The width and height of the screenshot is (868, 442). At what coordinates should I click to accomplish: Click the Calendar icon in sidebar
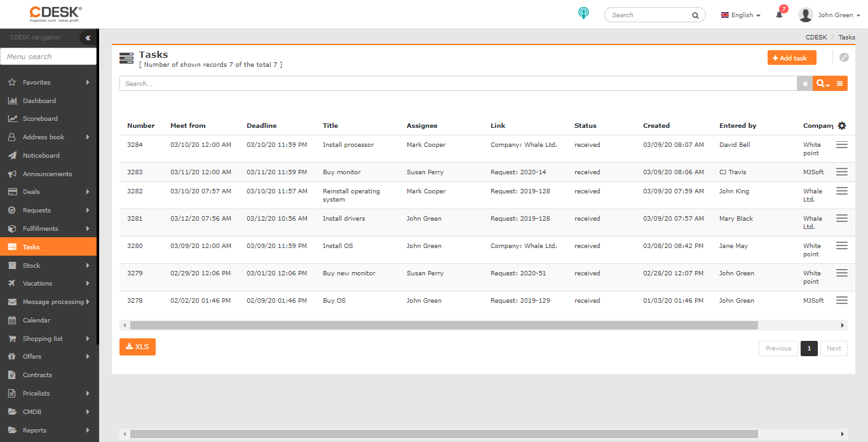pos(12,320)
